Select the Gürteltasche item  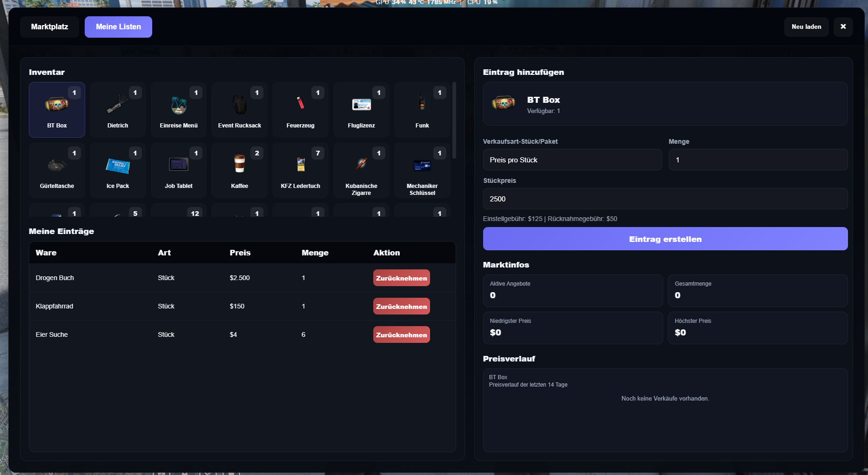pos(57,170)
